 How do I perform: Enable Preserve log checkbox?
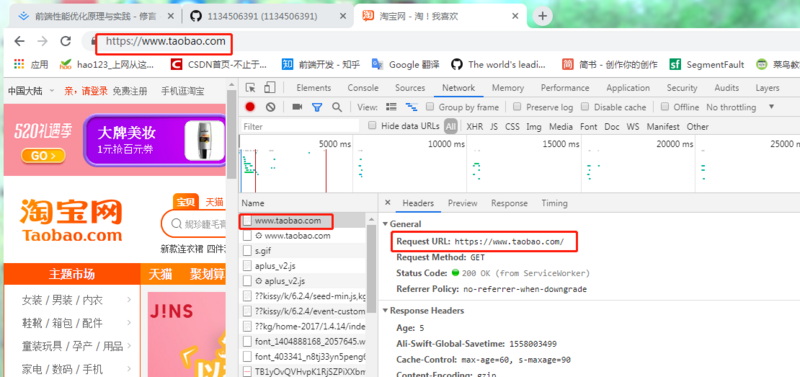(x=517, y=107)
